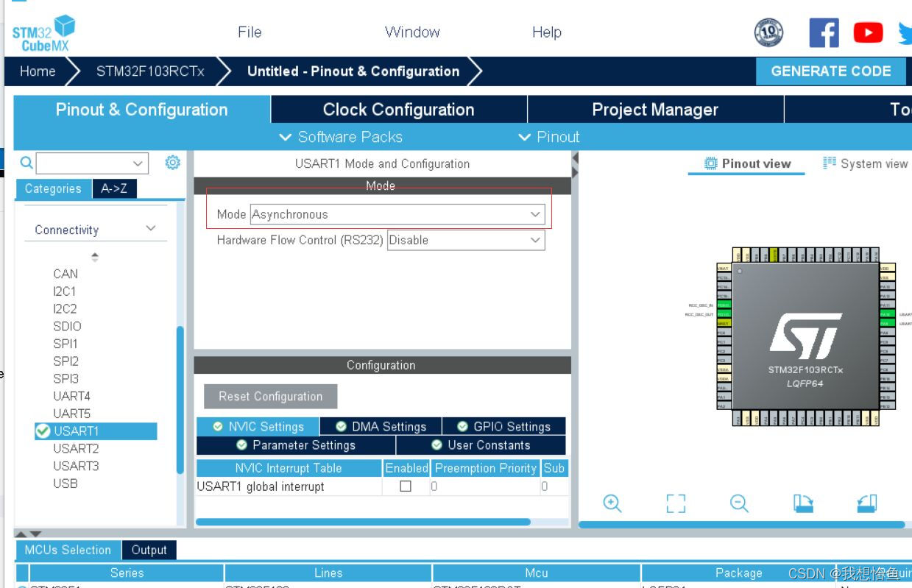This screenshot has width=912, height=588.
Task: Zoom out on the pinout view
Action: coord(739,503)
